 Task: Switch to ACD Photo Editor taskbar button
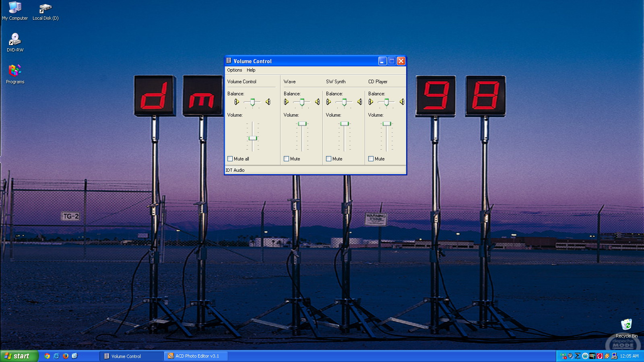point(196,356)
